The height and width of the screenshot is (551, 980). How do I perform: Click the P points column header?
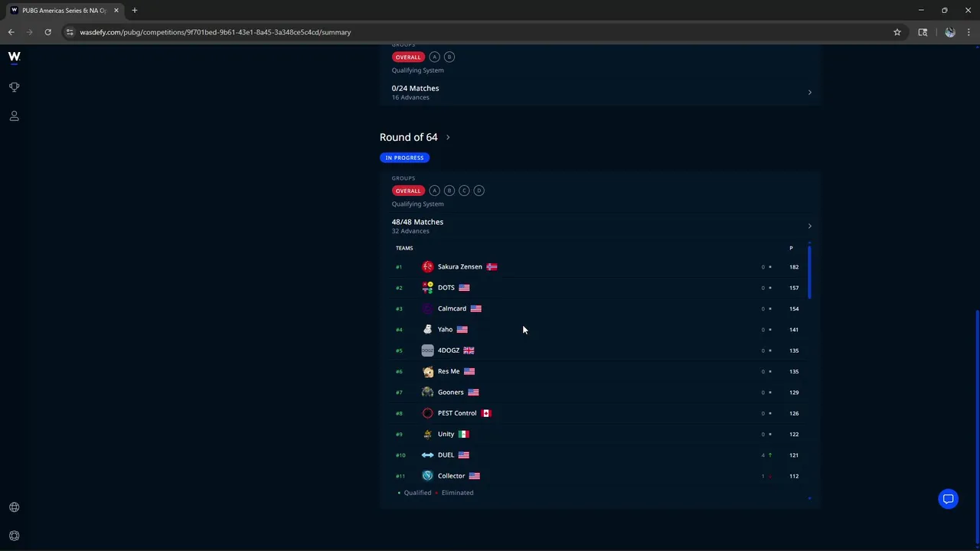click(x=791, y=248)
